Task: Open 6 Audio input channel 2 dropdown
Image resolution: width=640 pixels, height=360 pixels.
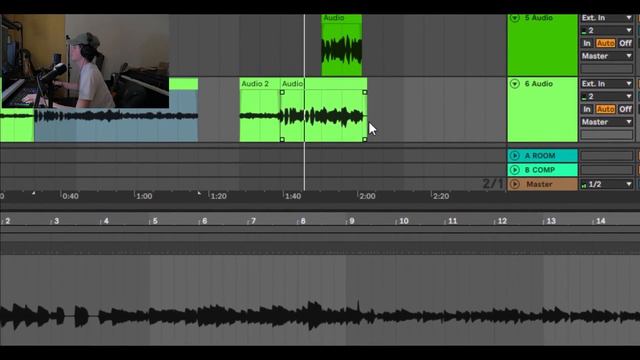Action: click(607, 96)
